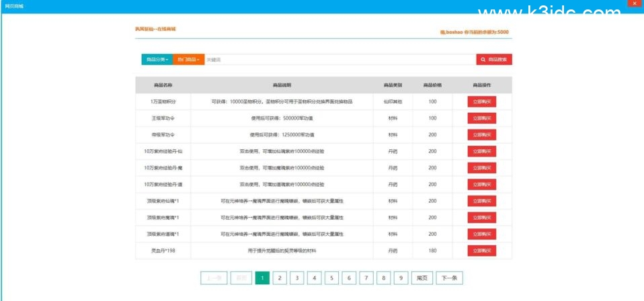This screenshot has height=301, width=644.
Task: Click description 用于提升觉醒后的契灵等级的材料
Action: click(282, 251)
